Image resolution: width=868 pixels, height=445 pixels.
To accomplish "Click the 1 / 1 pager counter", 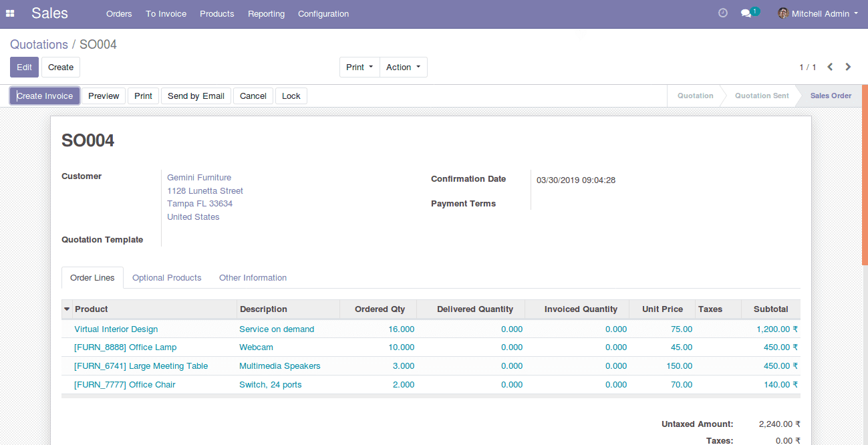I will (808, 67).
